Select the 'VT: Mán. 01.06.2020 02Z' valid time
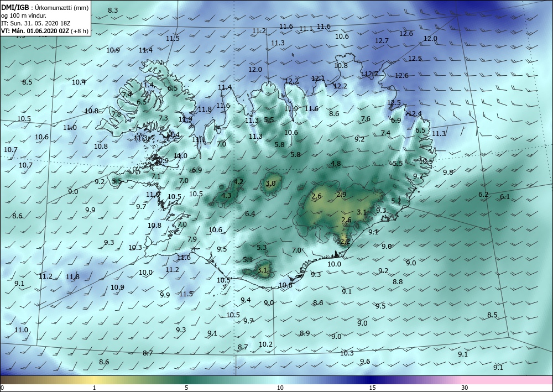Screen dimensions: 553x392 [35, 31]
